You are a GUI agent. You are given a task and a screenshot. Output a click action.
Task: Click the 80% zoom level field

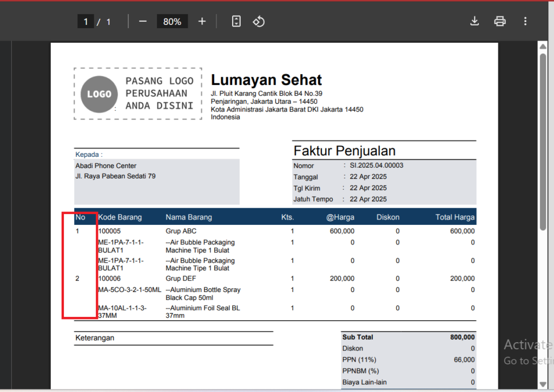172,22
